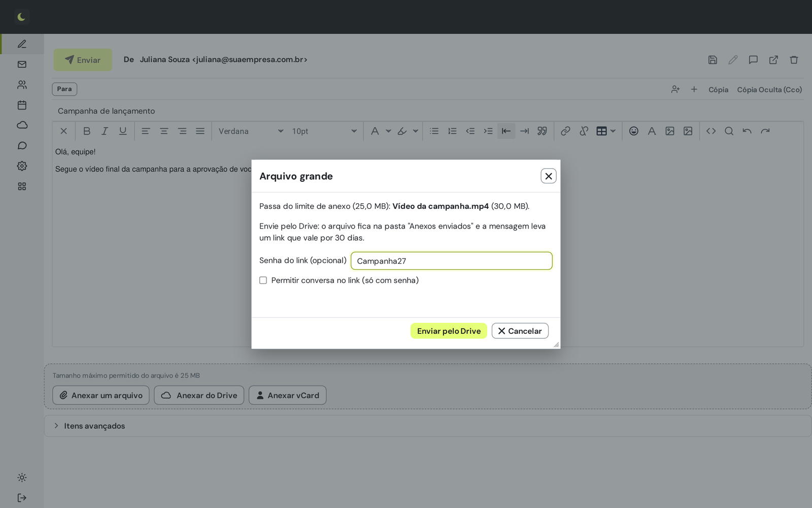Toggle italic formatting in the editor

click(105, 131)
